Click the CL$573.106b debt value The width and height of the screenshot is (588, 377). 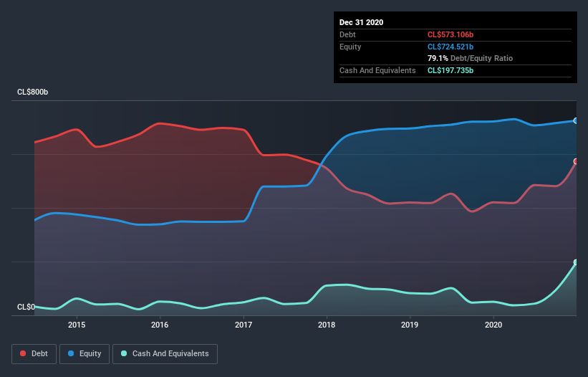point(450,34)
